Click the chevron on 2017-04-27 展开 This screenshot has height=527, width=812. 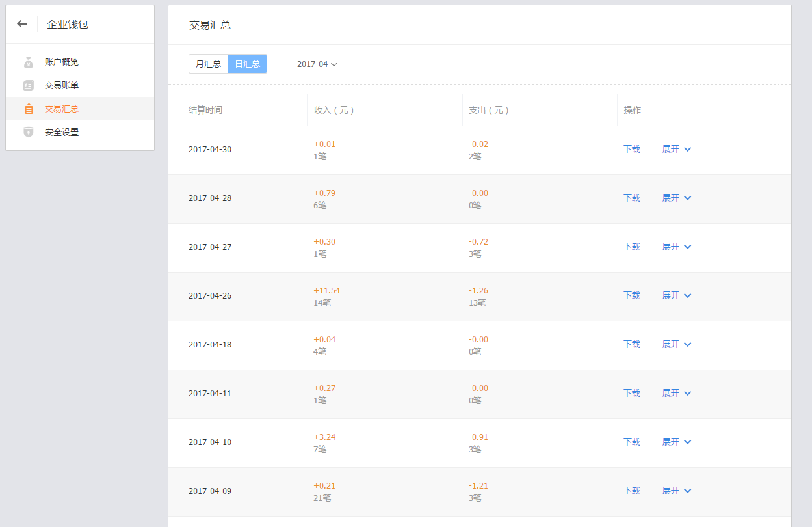tap(688, 247)
